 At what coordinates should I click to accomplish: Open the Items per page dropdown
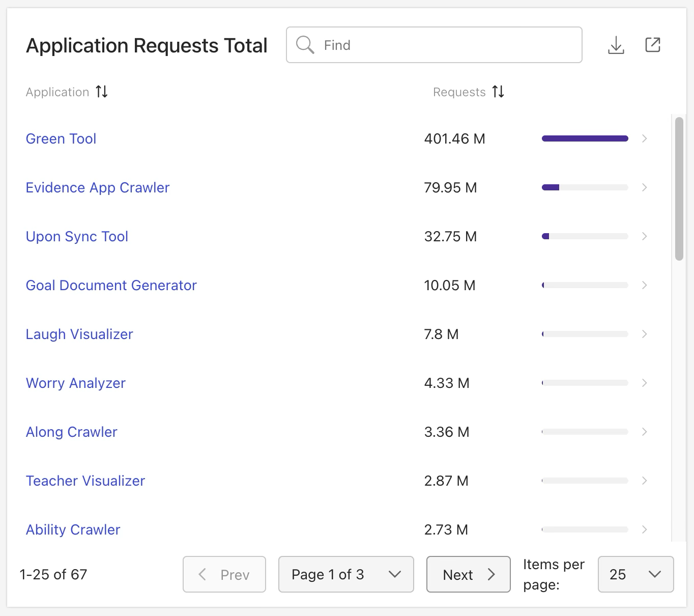tap(636, 574)
